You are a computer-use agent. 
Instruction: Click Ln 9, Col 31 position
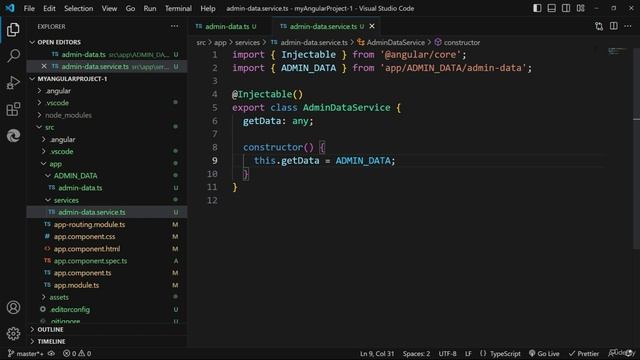tap(377, 353)
